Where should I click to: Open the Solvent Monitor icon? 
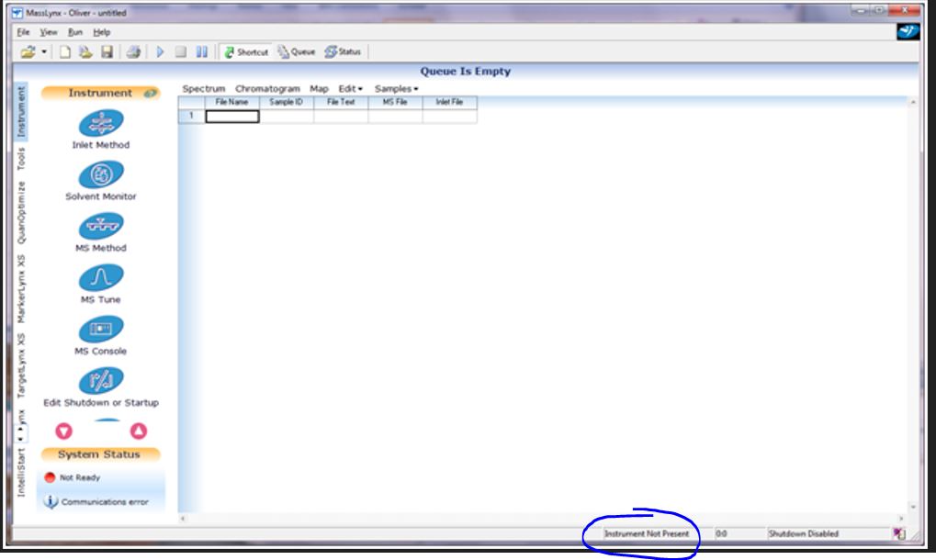point(101,174)
